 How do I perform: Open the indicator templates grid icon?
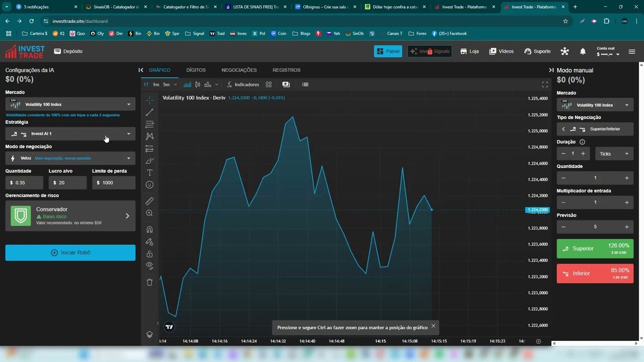[x=269, y=84]
